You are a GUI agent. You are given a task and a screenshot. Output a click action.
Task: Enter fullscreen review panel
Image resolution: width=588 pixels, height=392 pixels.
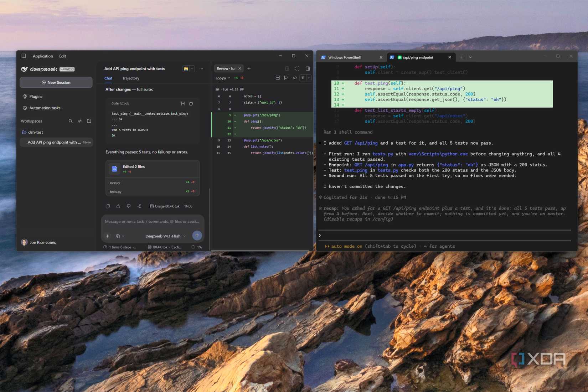tap(297, 68)
